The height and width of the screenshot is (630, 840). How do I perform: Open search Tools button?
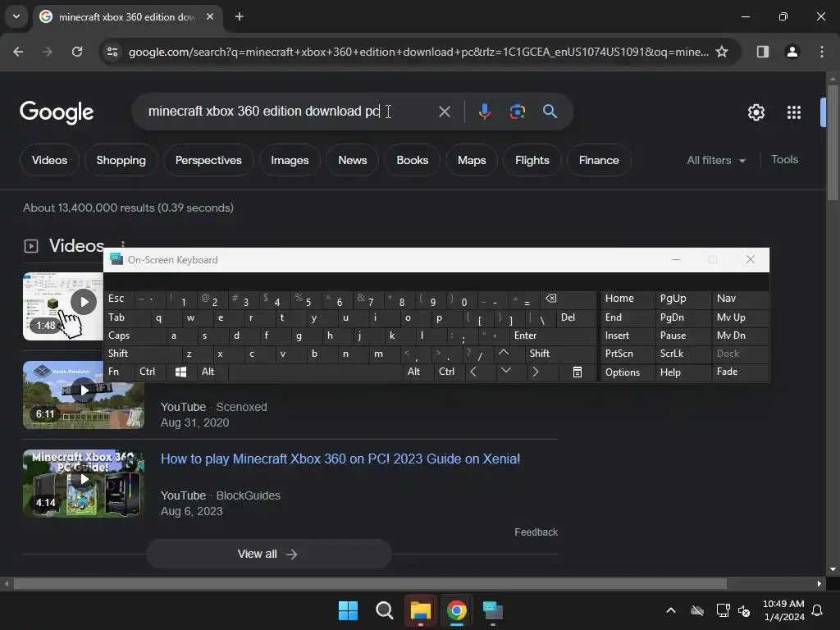pyautogui.click(x=784, y=160)
